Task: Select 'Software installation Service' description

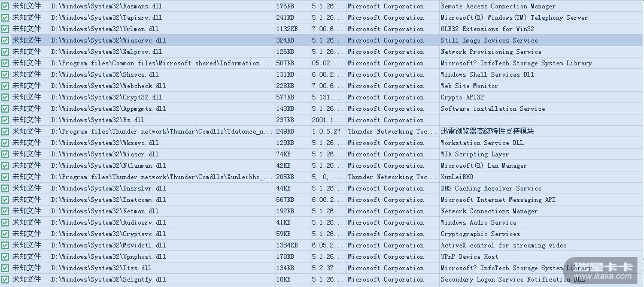Action: tap(493, 108)
